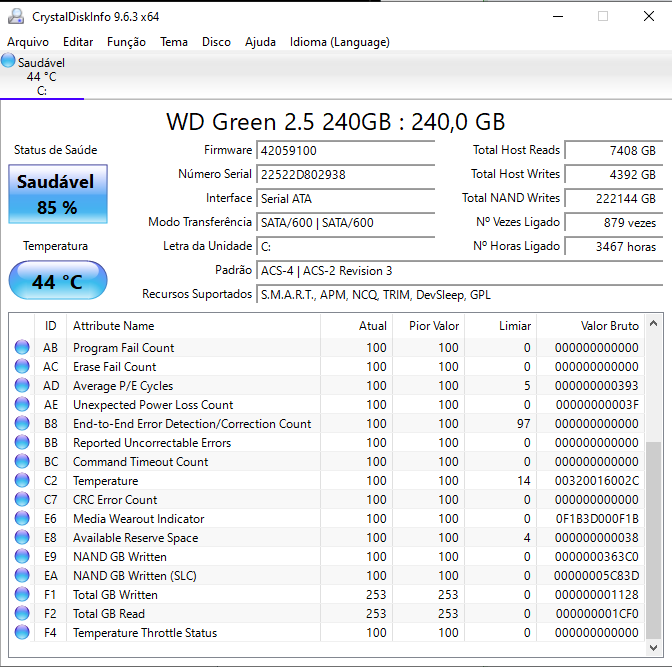Open the Idioma (Language) menu
Screen dimensions: 672x667
339,42
